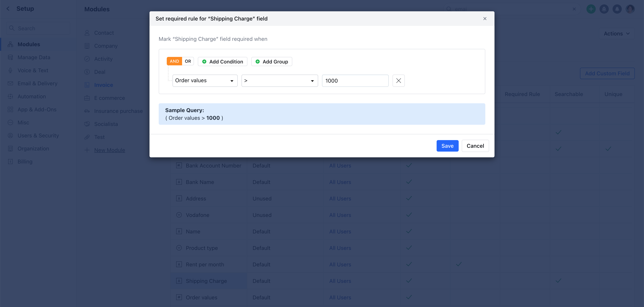Click the Test paperclip icon

87,137
